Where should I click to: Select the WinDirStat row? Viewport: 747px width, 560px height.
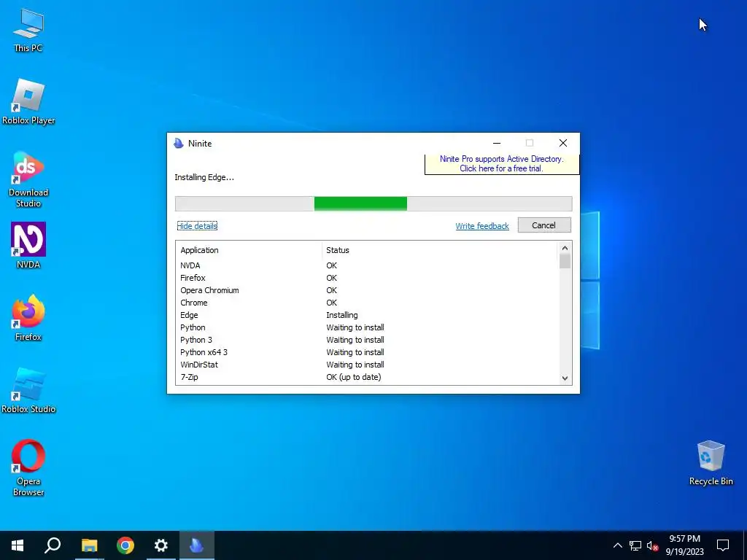point(367,365)
